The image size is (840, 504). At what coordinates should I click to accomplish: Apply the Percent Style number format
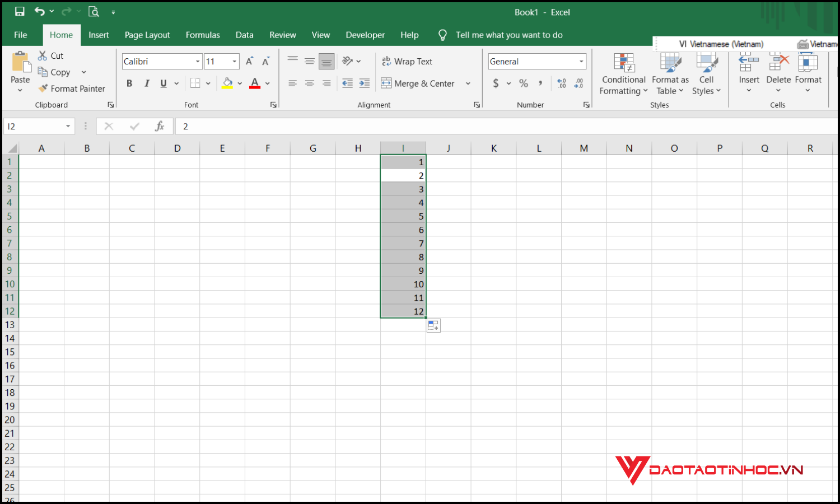[x=523, y=83]
